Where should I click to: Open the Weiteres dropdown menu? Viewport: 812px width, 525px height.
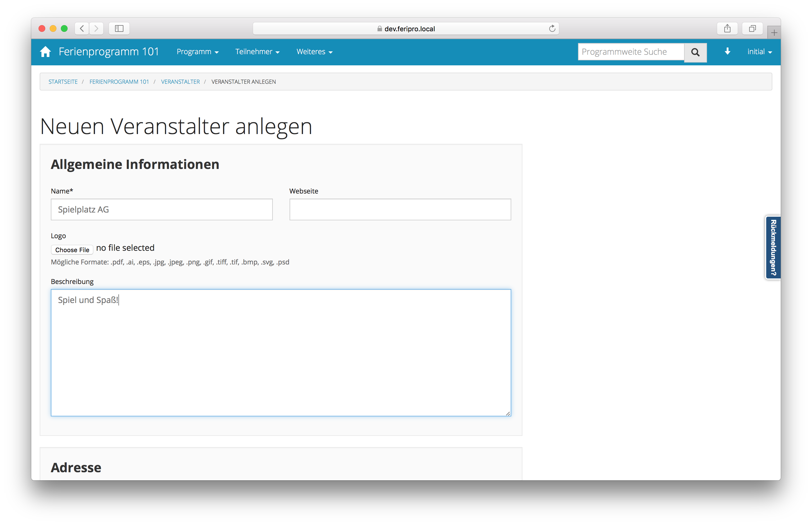[x=314, y=52]
